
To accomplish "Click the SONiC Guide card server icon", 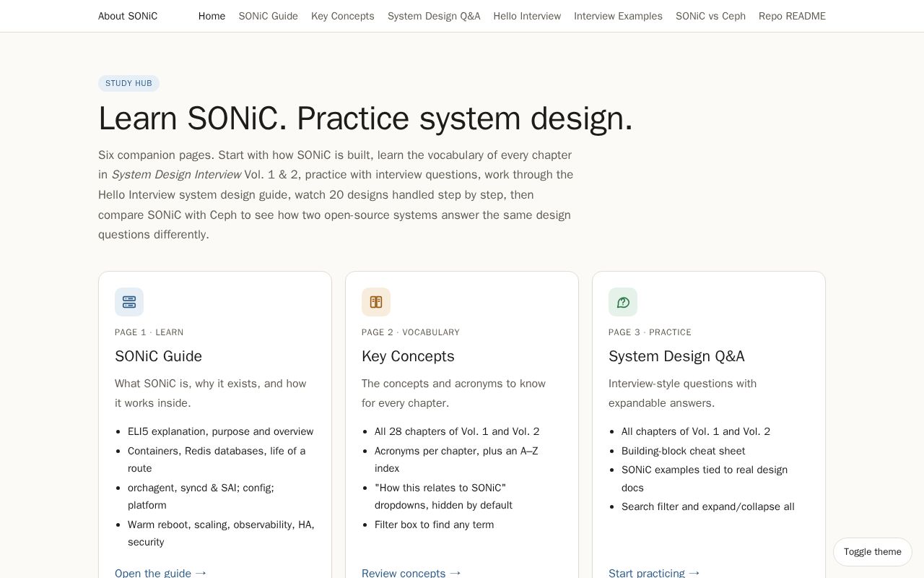I will click(x=129, y=302).
